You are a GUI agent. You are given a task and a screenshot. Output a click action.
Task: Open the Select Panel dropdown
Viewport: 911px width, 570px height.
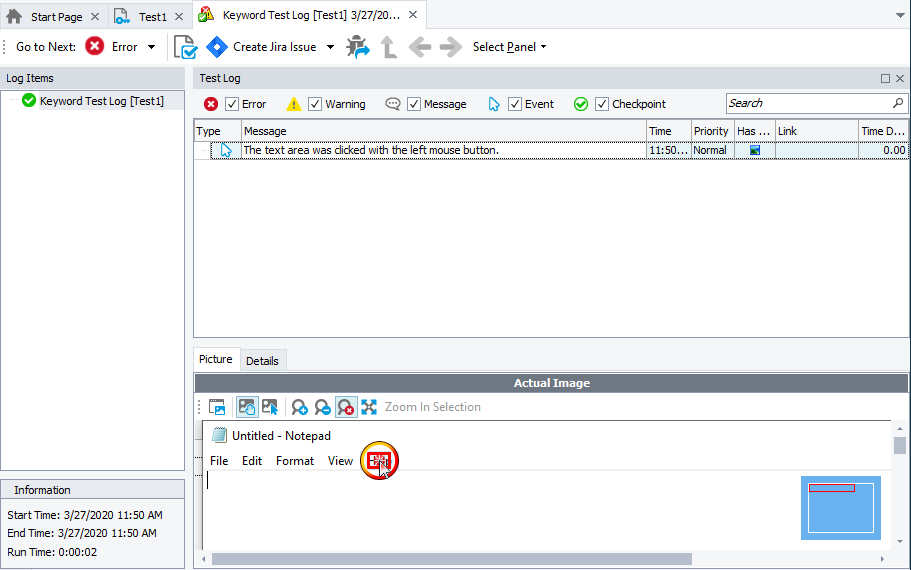[509, 47]
